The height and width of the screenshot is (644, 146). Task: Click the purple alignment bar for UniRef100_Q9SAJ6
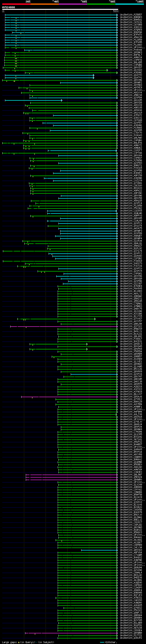pyautogui.click(x=70, y=397)
